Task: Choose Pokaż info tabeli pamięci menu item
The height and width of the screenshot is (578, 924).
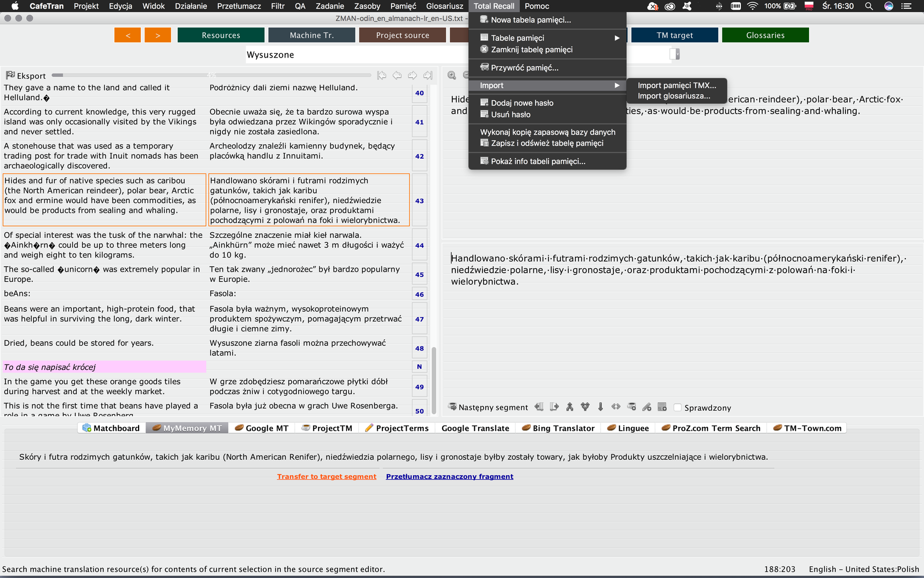Action: (547, 161)
